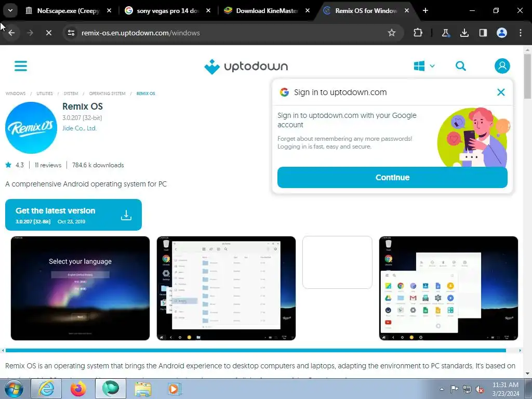
Task: Stop loading the page
Action: [48, 33]
